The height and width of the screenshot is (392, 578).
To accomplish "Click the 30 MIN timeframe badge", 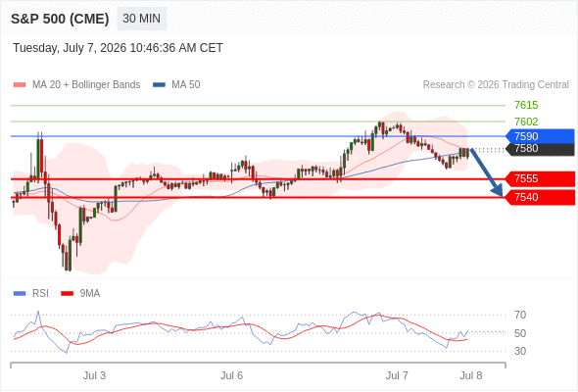I will (141, 19).
